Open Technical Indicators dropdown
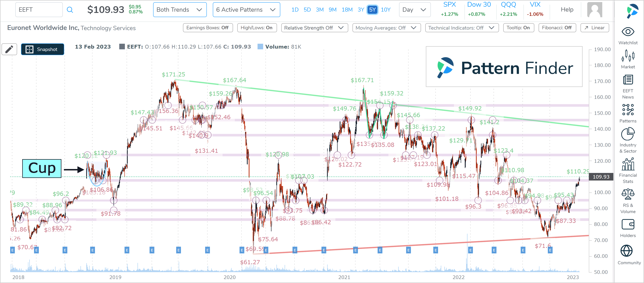 pos(462,28)
